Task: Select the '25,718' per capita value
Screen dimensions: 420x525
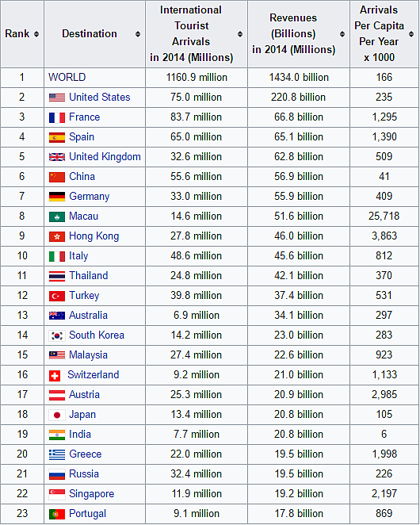Action: 384,217
